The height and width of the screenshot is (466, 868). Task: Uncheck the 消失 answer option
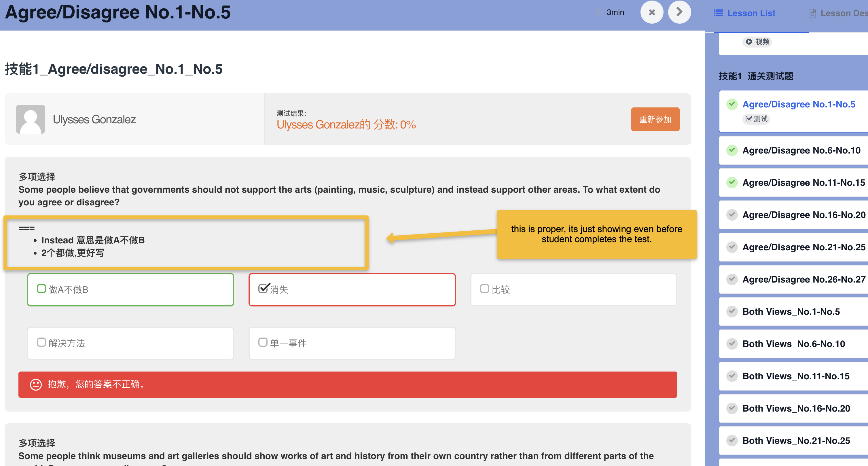[263, 288]
